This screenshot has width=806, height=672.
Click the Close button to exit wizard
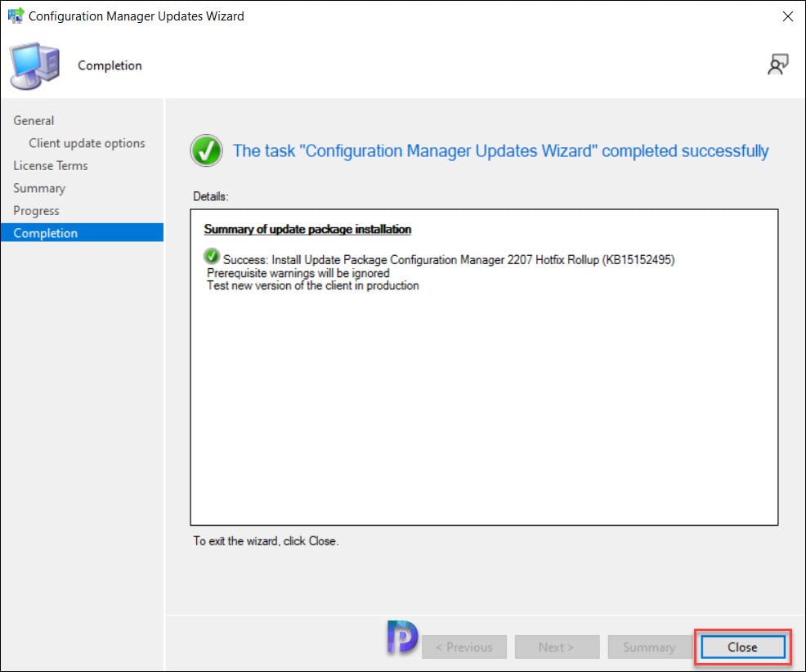[742, 647]
